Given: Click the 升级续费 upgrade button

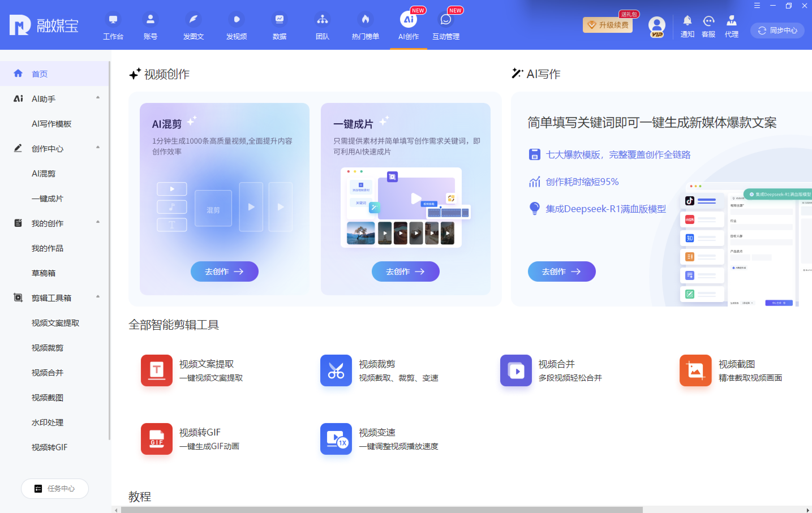Looking at the screenshot, I should point(608,25).
